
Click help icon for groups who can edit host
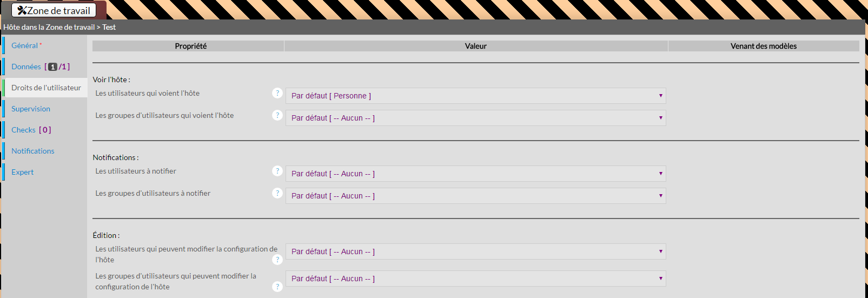(277, 287)
